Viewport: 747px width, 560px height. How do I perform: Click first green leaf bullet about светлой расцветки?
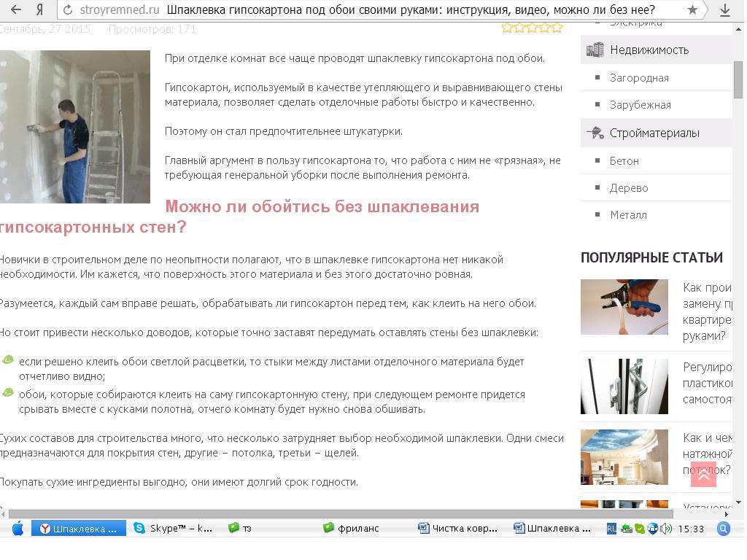[7, 359]
